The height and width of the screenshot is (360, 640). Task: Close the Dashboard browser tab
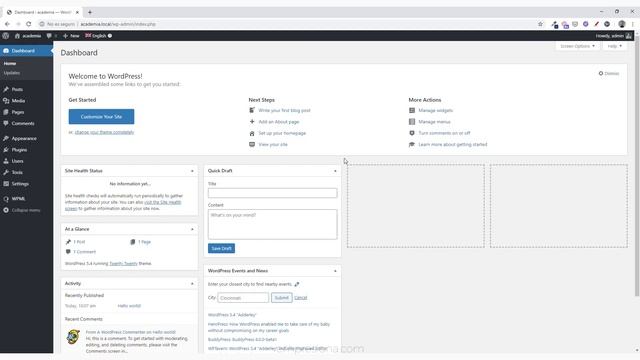(x=77, y=12)
